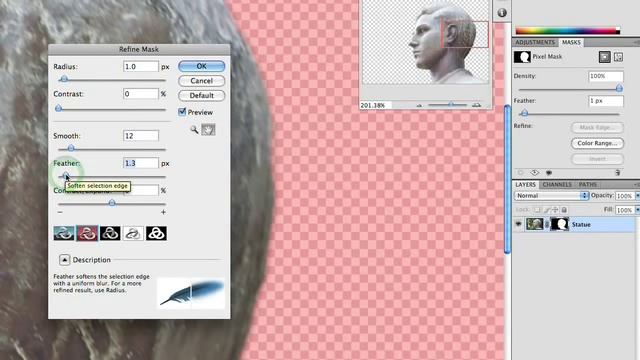Delete mask trash icon in Masks panel
Screen dimensions: 640x360
pos(618,173)
